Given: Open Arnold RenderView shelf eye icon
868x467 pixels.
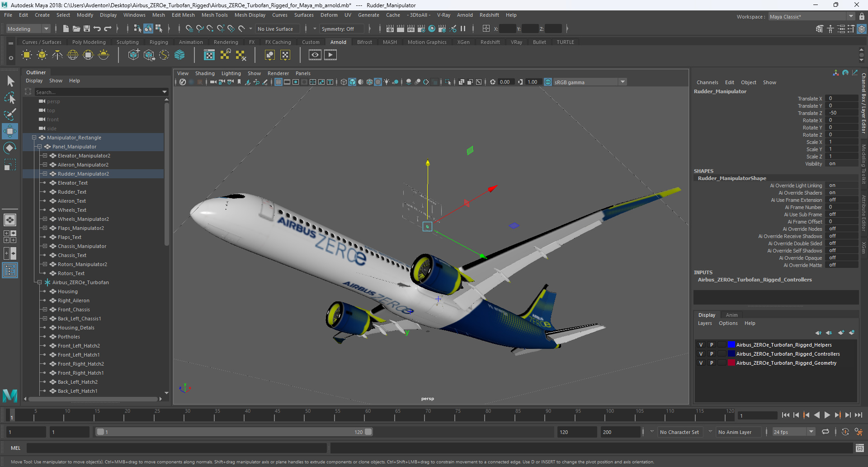Looking at the screenshot, I should tap(315, 55).
